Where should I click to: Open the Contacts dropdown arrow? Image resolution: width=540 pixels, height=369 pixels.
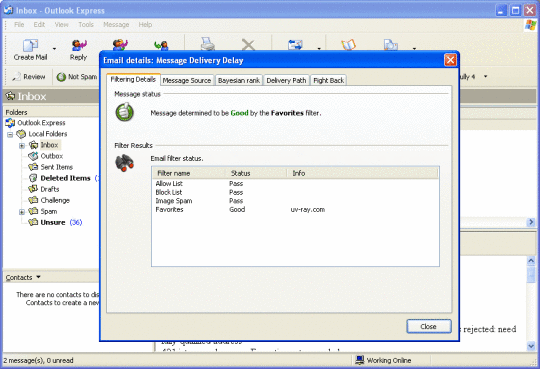pos(38,277)
